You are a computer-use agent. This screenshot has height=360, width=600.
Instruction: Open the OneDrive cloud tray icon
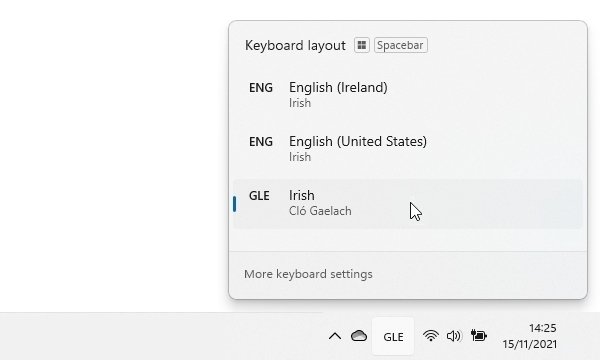click(x=359, y=336)
